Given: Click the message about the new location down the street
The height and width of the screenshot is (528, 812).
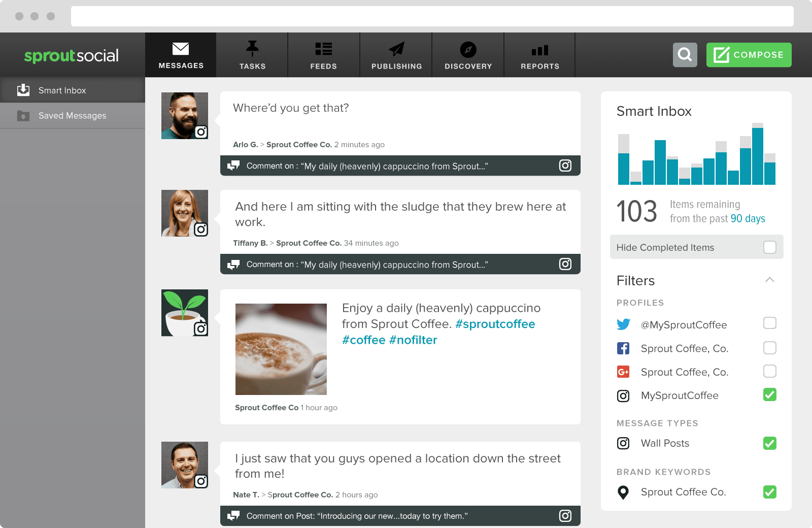Looking at the screenshot, I should 398,466.
